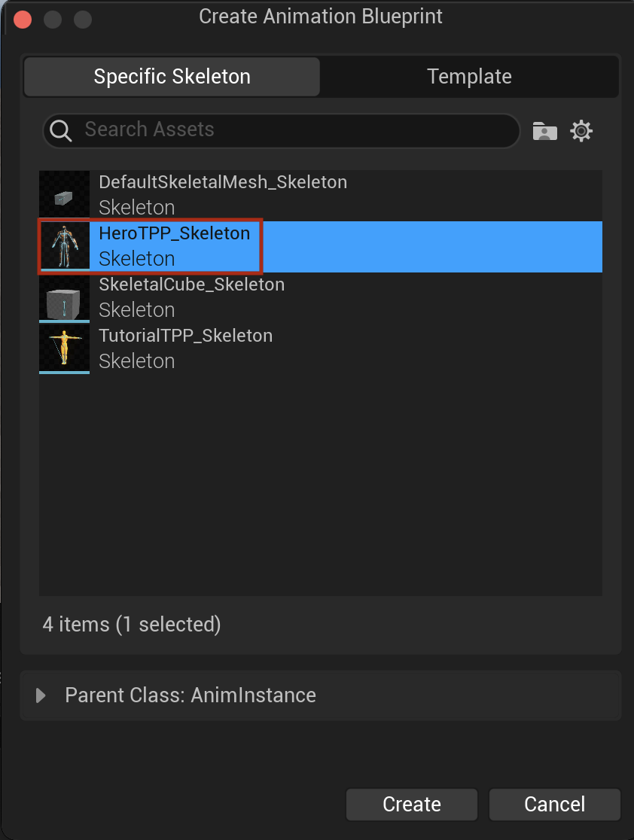Click the HeroTPP_Skeleton character thumbnail
This screenshot has height=840, width=634.
64,246
